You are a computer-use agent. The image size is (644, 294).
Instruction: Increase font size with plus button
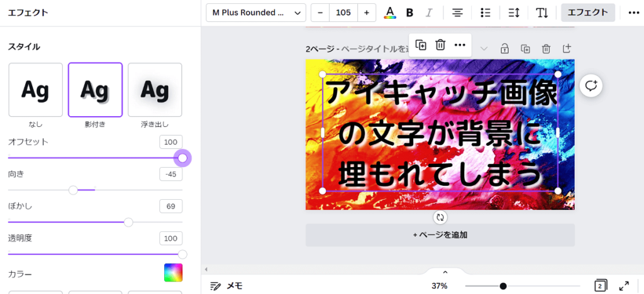(367, 13)
